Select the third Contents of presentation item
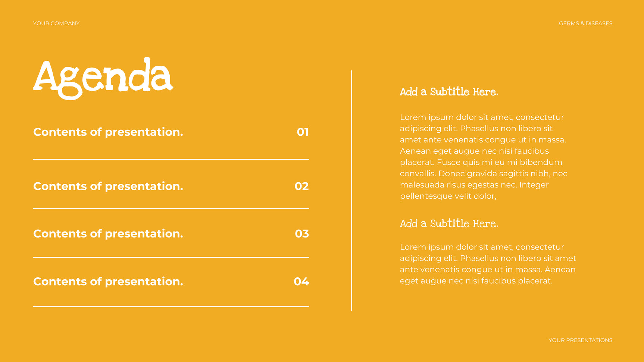This screenshot has width=644, height=362. 108,233
